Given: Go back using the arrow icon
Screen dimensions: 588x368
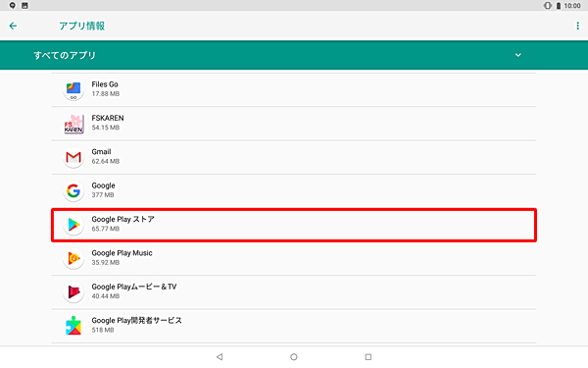Looking at the screenshot, I should (x=13, y=26).
